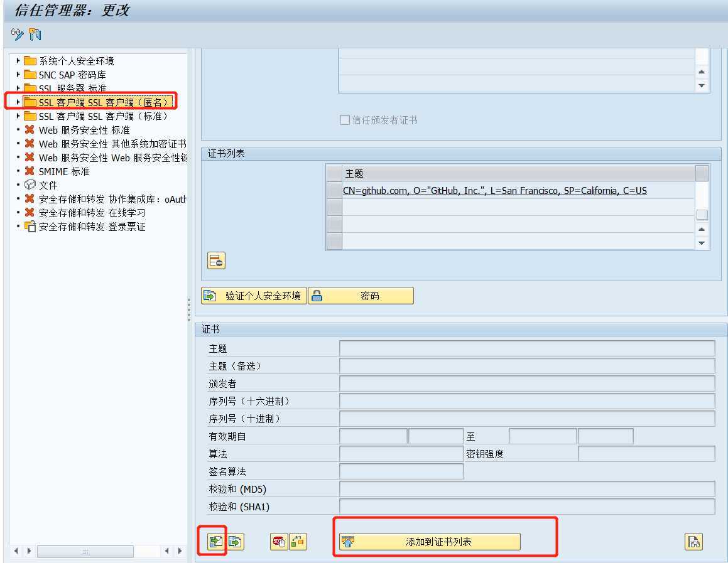This screenshot has width=728, height=563.
Task: Open the certificate list table settings icon
Action: point(702,173)
